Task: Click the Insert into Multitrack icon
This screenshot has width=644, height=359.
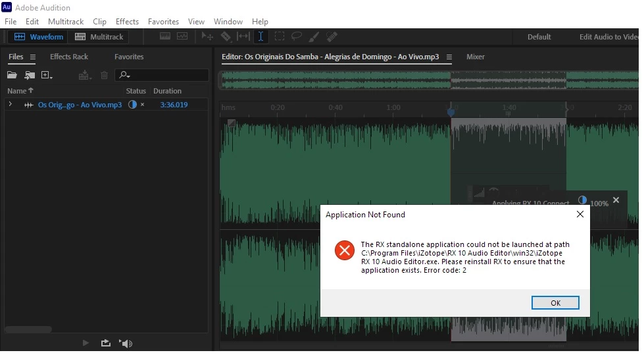Action: point(85,75)
